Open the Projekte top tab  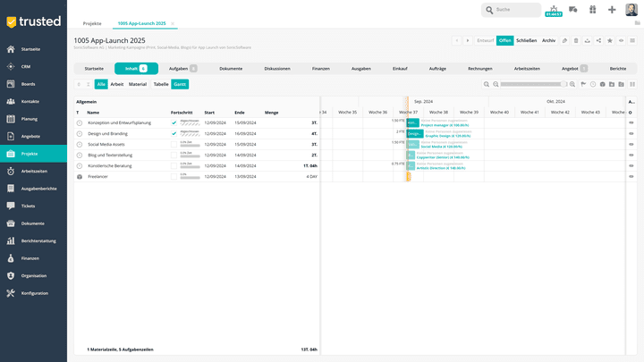coord(92,23)
